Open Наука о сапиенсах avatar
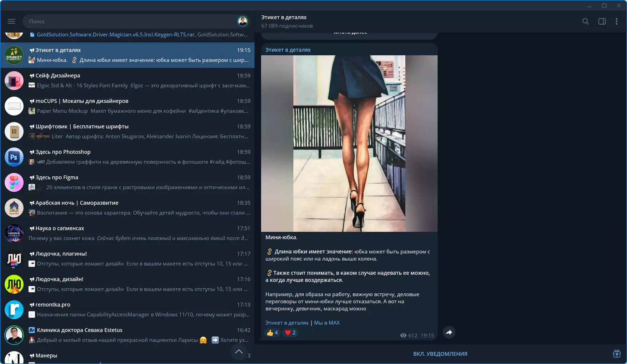627x364 pixels. (14, 233)
